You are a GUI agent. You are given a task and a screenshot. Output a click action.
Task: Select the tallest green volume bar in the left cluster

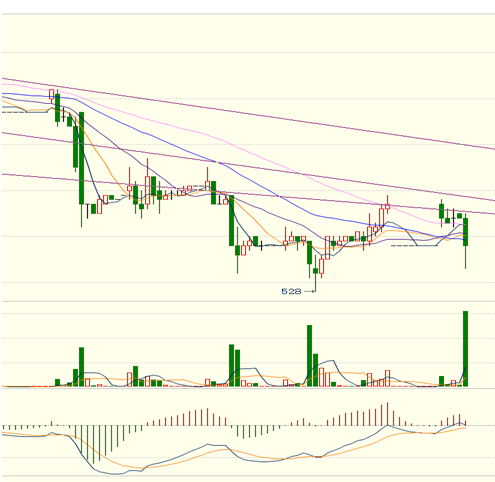(81, 367)
